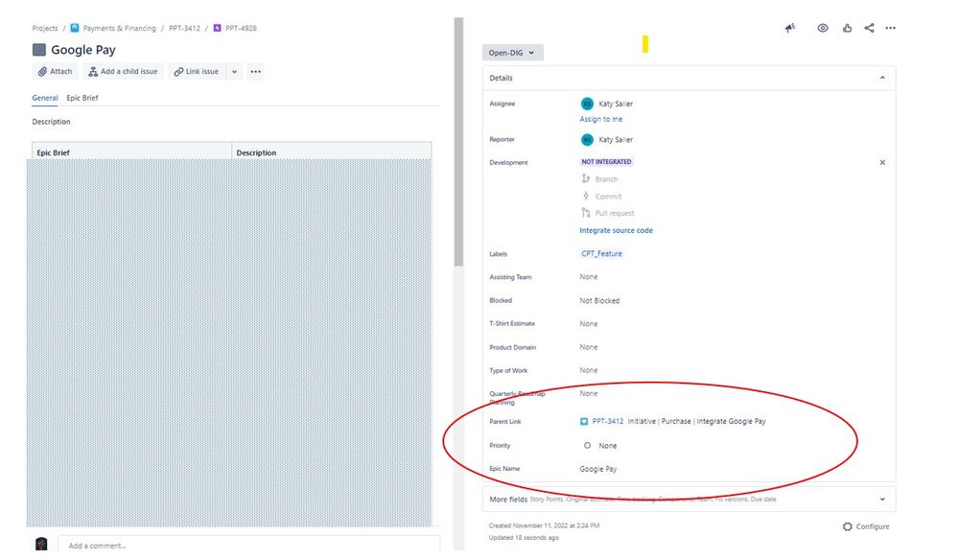Open Payments & Financing breadcrumb
Screen dimensions: 958x560
[119, 28]
